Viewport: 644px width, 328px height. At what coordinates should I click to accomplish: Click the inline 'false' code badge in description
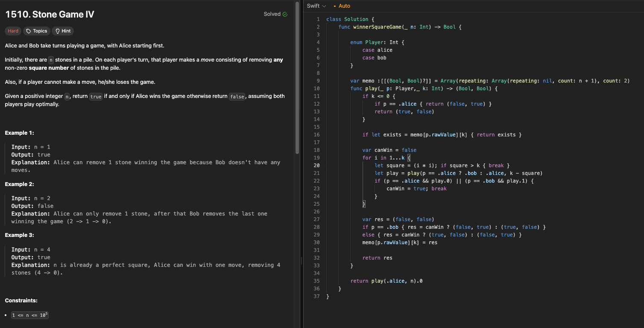click(x=237, y=97)
